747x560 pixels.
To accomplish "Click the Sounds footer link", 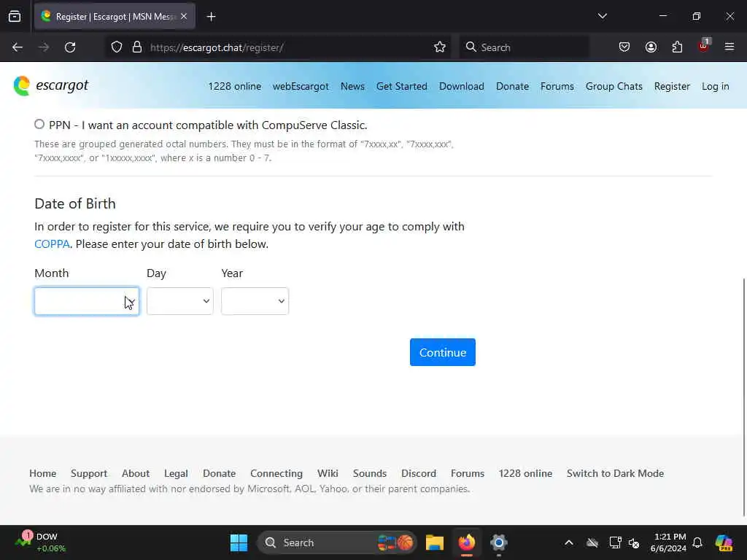I will 370,473.
